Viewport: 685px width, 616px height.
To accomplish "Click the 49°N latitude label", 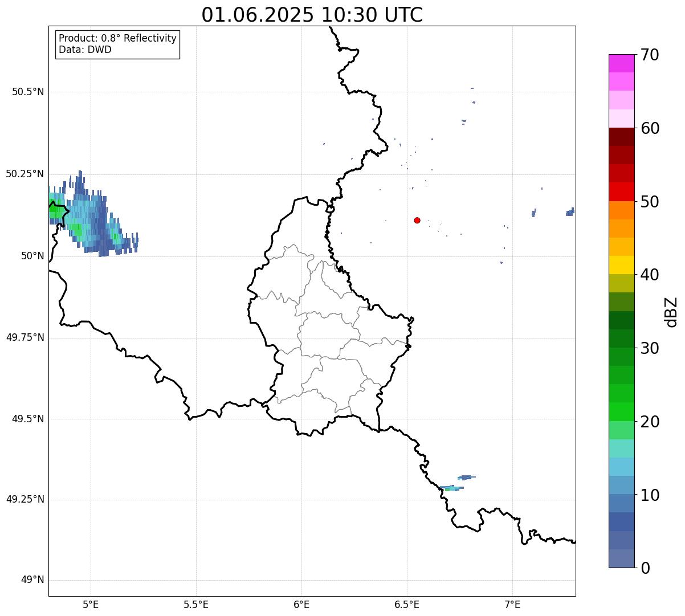I will coord(32,580).
